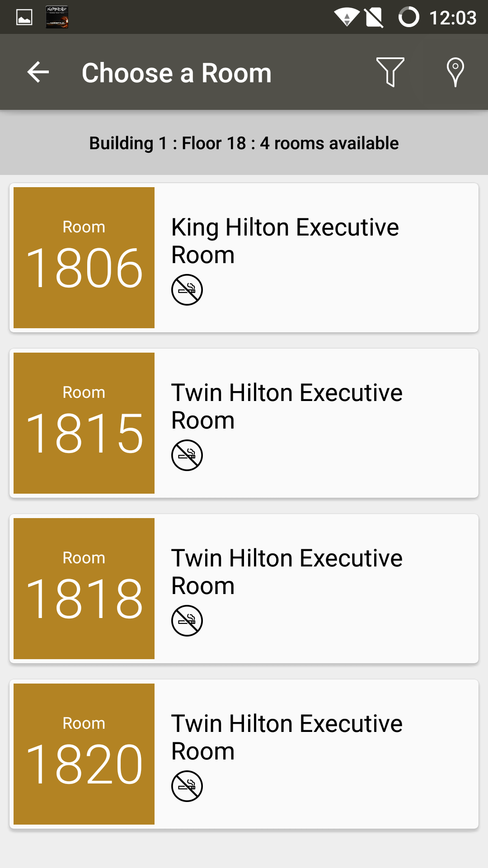Choose Twin Hilton Executive Room 1818 label
The image size is (488, 868).
tap(286, 571)
